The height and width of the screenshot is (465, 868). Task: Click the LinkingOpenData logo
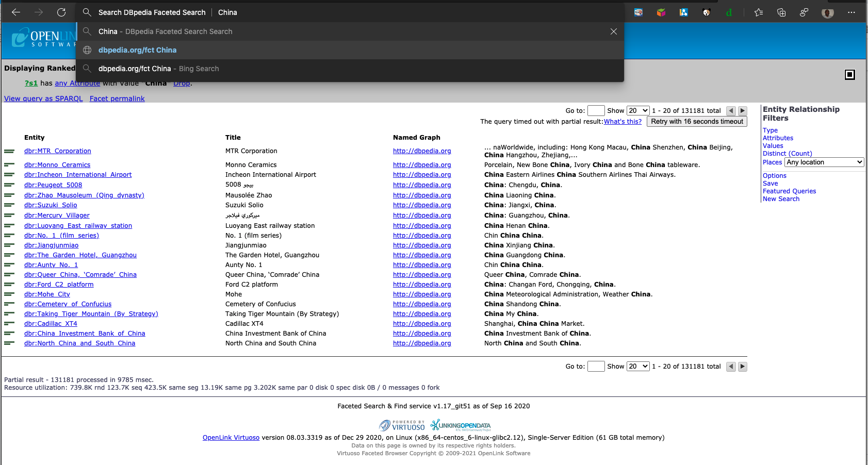[x=461, y=425]
